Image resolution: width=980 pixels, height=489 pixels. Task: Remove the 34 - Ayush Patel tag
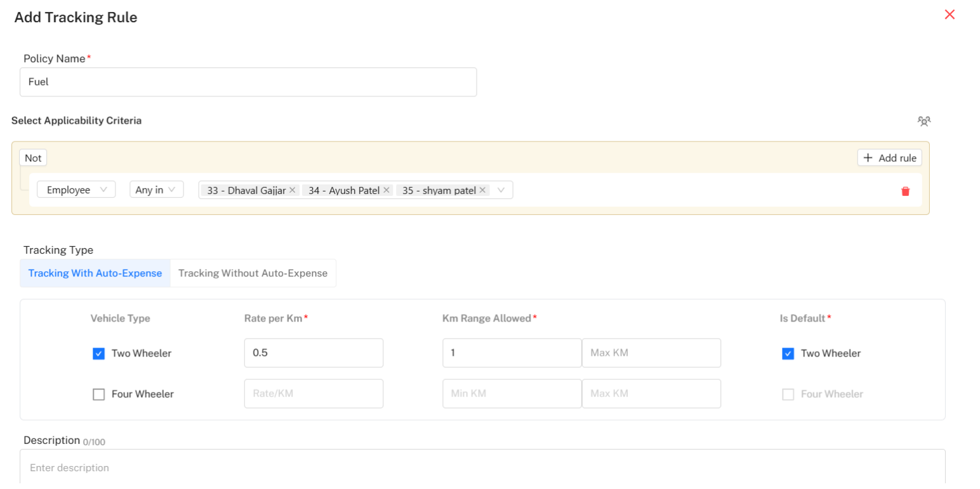click(x=386, y=190)
